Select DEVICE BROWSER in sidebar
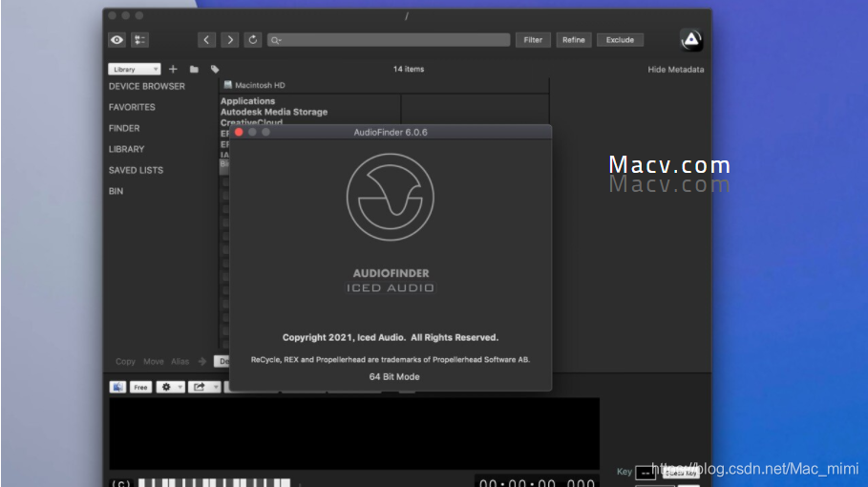The image size is (868, 487). tap(147, 86)
